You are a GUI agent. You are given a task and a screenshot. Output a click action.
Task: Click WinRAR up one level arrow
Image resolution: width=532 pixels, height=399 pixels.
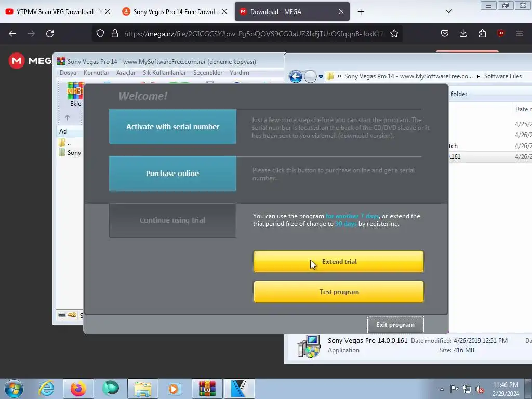pos(67,117)
